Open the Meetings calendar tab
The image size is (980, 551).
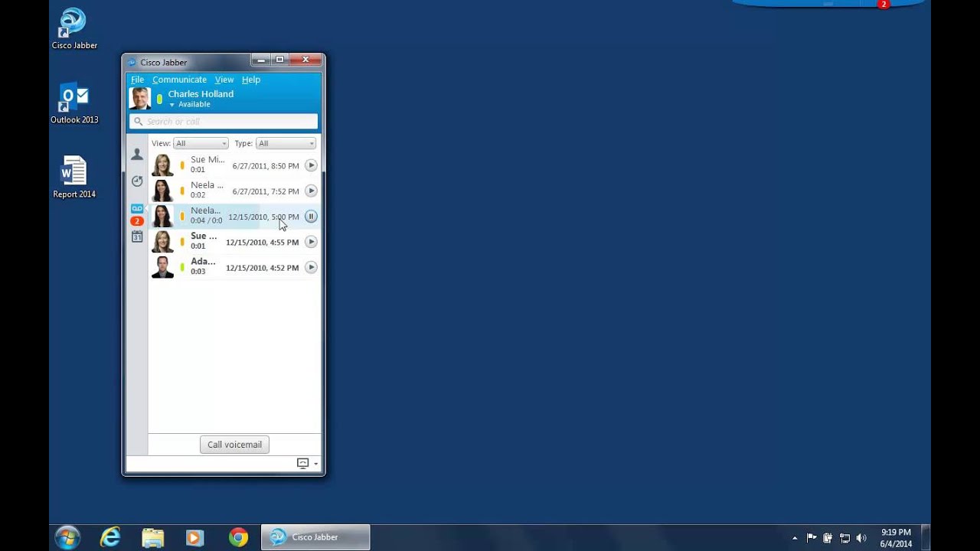137,236
